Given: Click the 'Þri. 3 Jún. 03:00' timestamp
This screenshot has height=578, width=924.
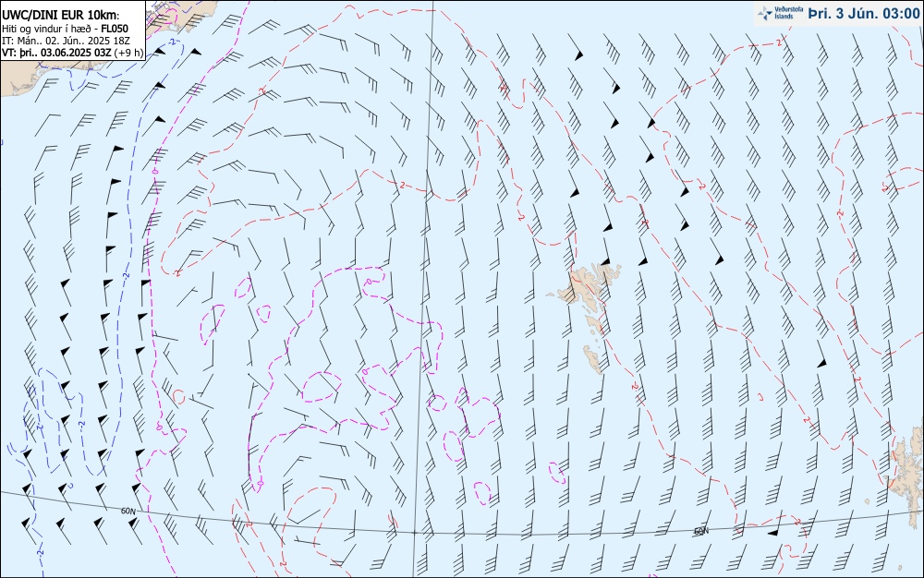Looking at the screenshot, I should tap(863, 13).
